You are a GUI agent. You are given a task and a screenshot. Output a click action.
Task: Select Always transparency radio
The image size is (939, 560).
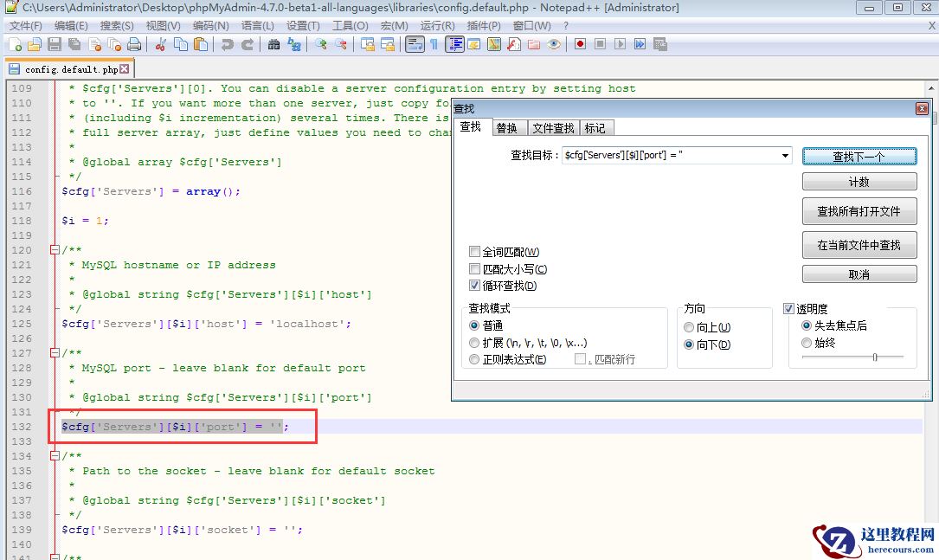(807, 343)
